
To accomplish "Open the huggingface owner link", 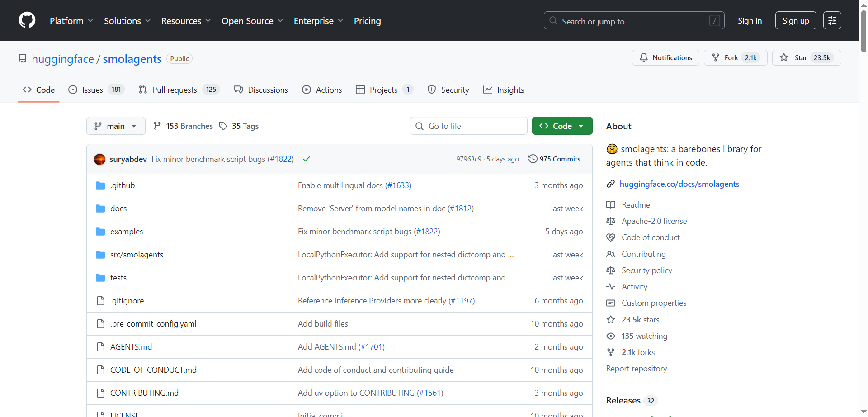I will point(63,59).
